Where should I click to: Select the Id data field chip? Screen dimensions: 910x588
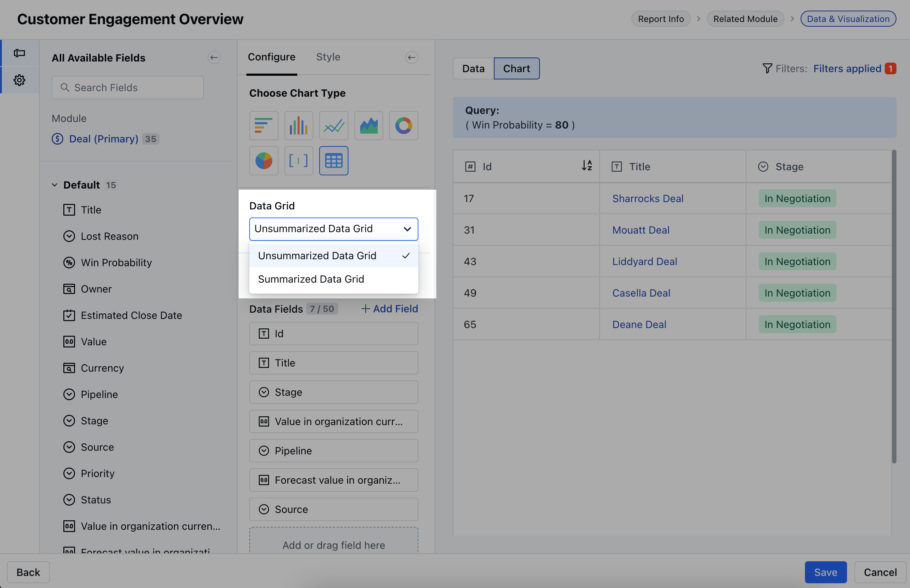[x=333, y=334]
